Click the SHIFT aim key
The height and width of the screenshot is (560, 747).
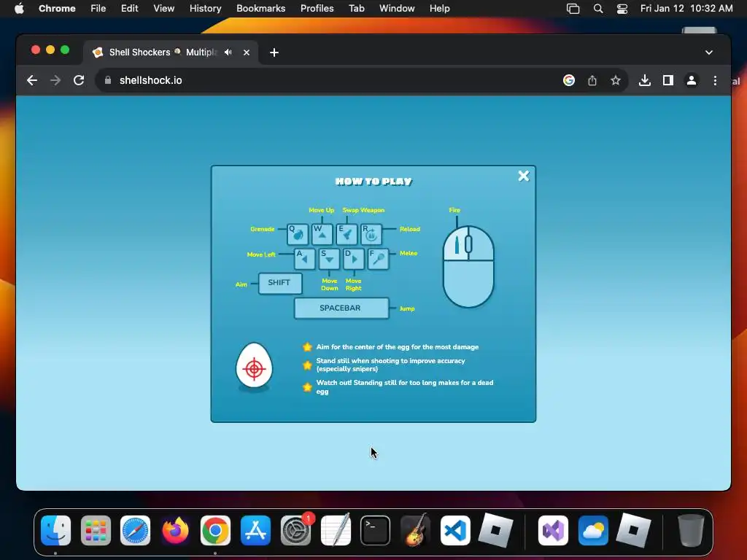click(x=280, y=283)
